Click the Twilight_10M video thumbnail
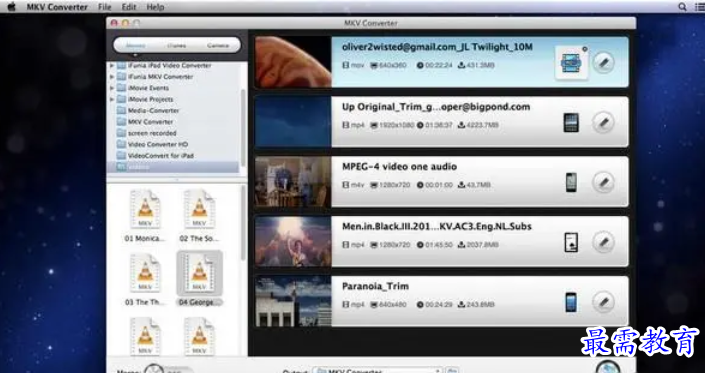 (x=293, y=62)
